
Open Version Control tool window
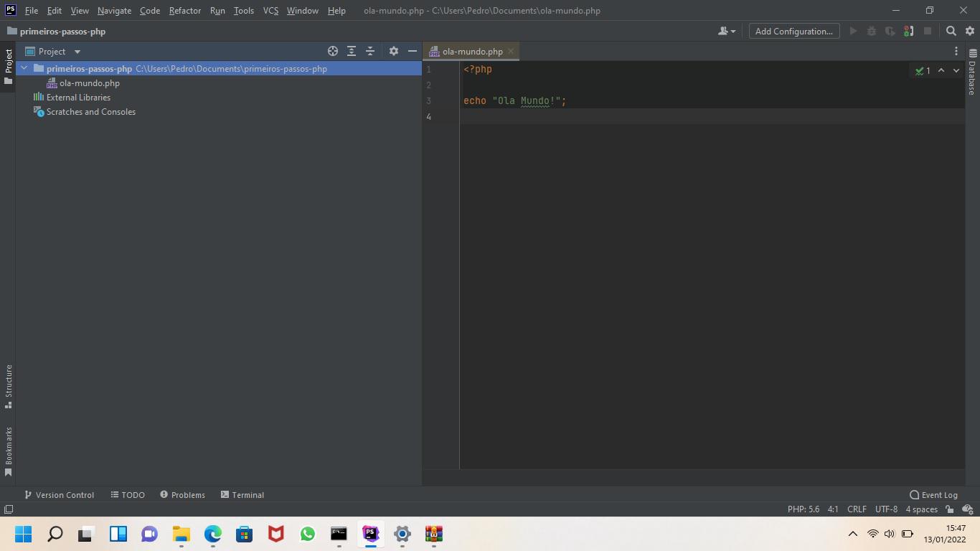click(59, 495)
